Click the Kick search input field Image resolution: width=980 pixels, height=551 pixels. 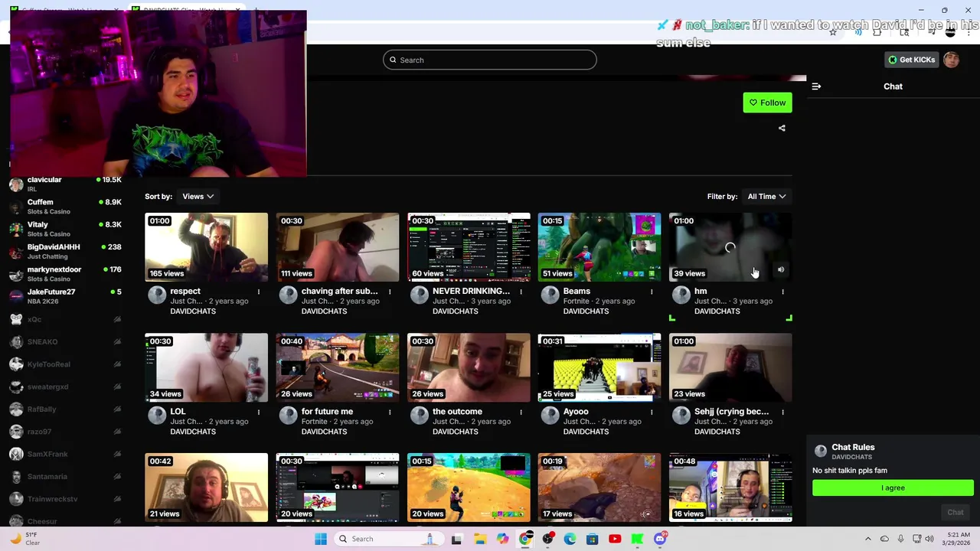point(490,60)
